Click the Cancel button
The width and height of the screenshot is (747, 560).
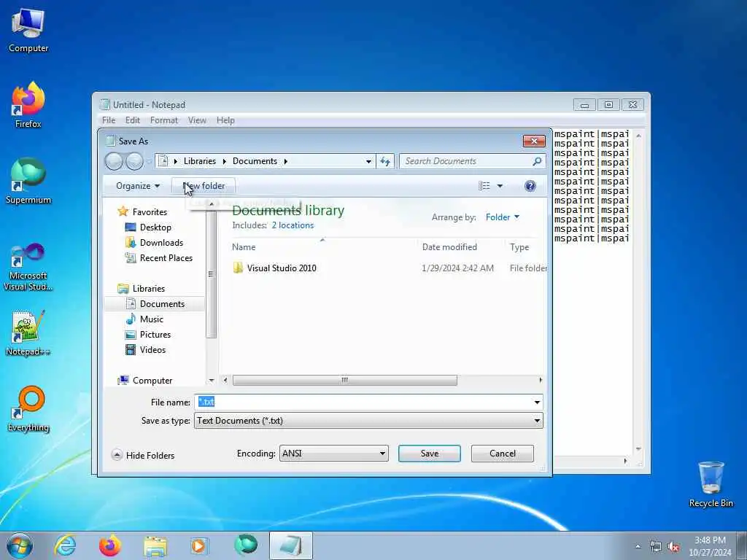point(502,454)
